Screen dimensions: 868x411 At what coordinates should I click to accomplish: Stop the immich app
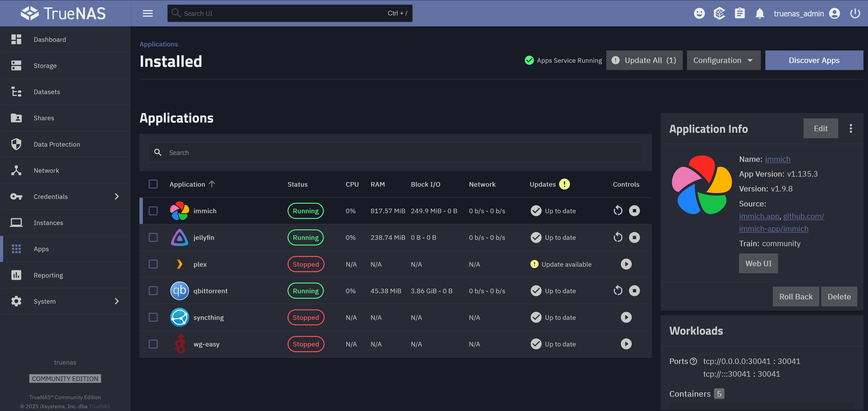pos(634,211)
